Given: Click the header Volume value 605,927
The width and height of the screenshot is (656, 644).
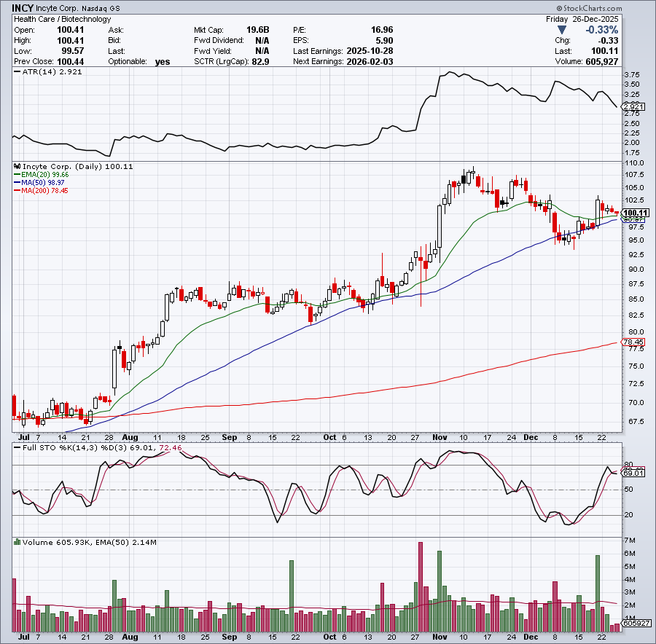Looking at the screenshot, I should [x=601, y=61].
